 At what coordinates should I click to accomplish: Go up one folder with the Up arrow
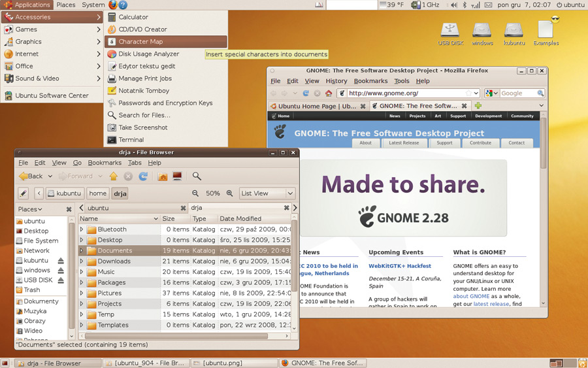coord(114,176)
